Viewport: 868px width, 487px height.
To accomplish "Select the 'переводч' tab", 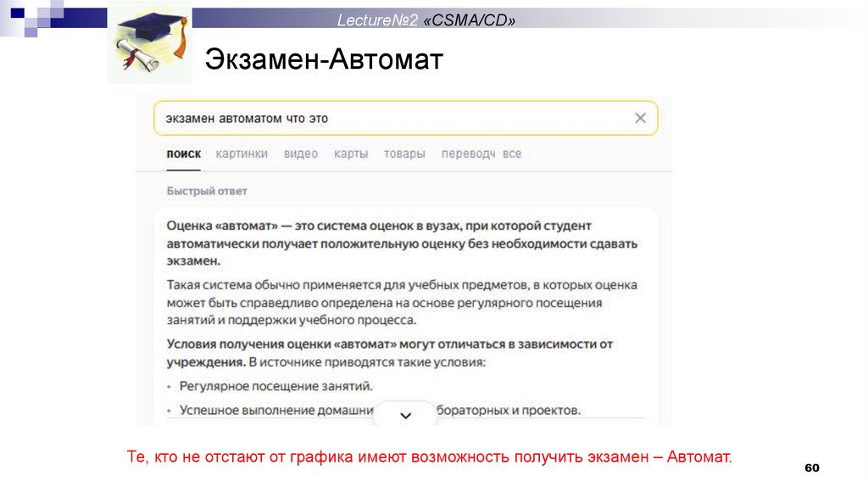I will click(468, 154).
